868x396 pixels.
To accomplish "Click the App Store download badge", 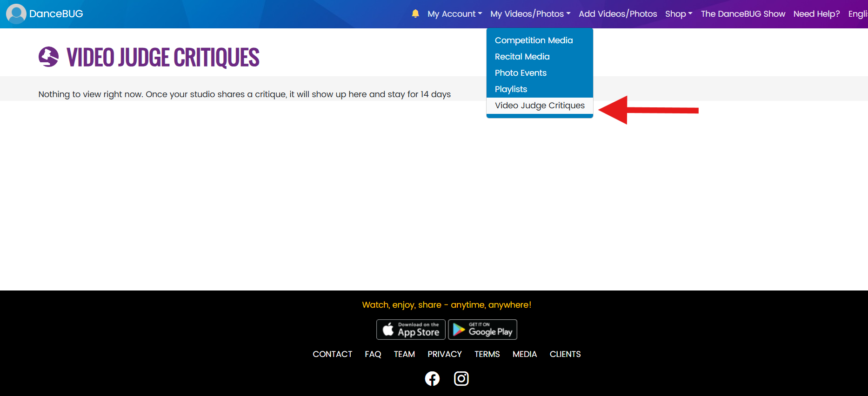I will (x=411, y=330).
